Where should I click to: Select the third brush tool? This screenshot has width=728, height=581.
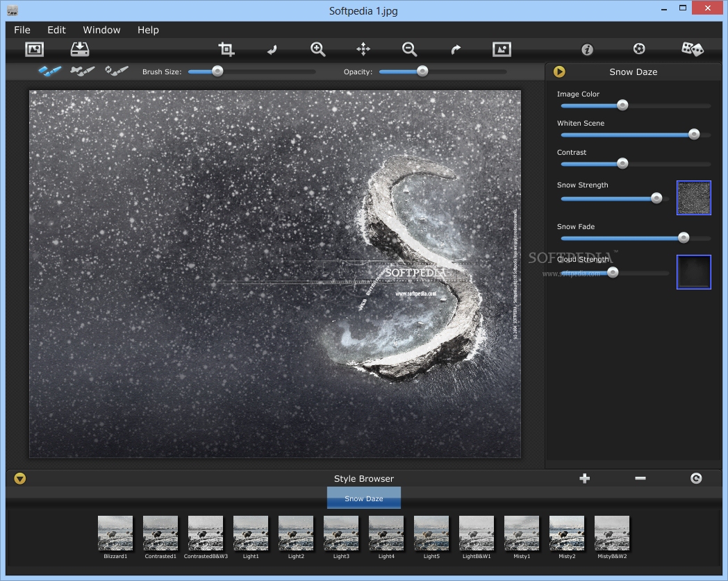tap(117, 71)
